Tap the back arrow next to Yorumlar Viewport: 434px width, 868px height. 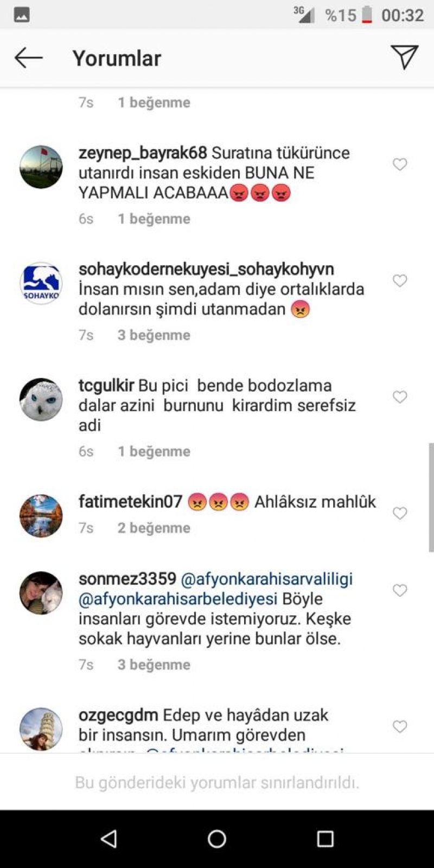tap(28, 58)
